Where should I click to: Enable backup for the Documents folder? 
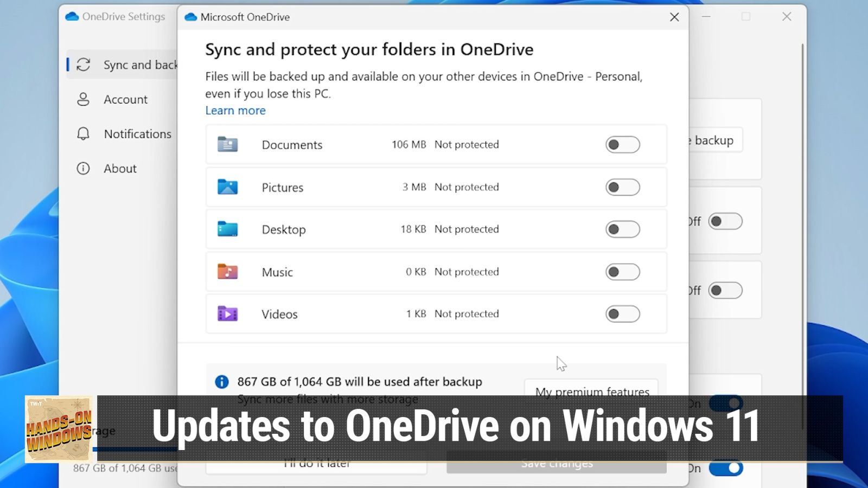coord(622,144)
